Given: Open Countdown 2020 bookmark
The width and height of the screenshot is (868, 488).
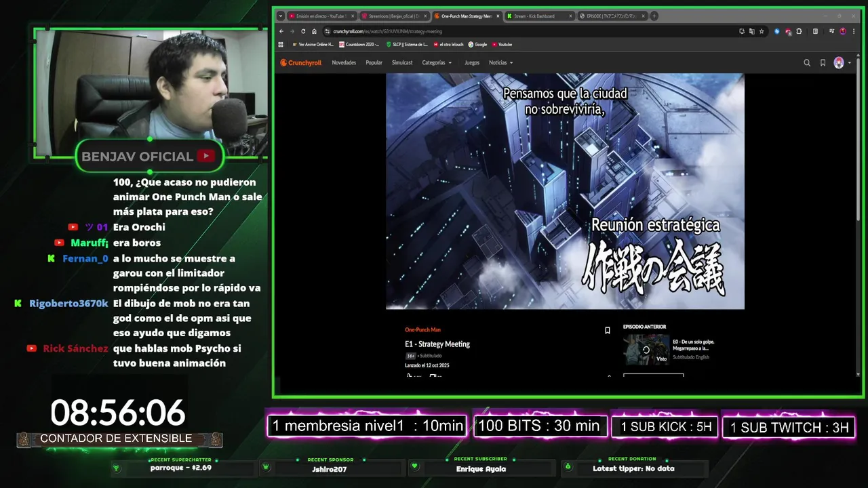Looking at the screenshot, I should [359, 45].
